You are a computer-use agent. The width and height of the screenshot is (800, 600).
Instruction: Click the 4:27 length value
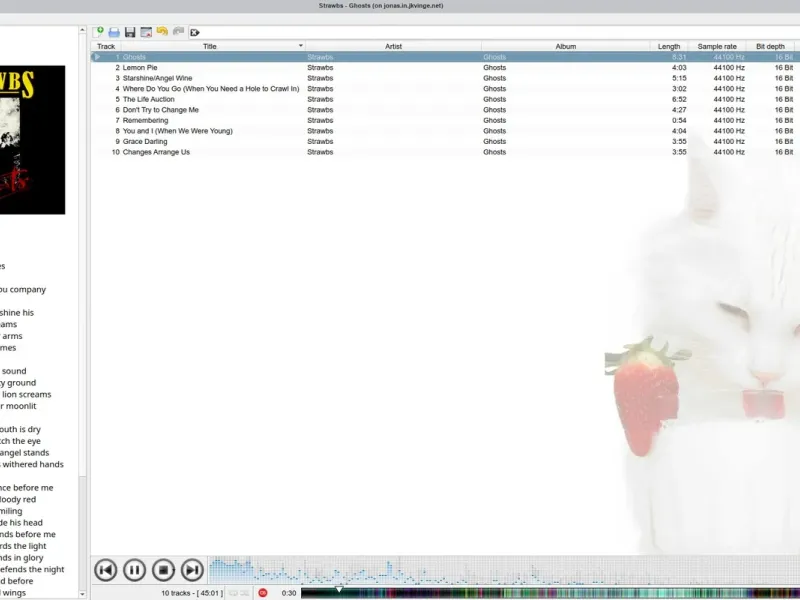coord(679,110)
